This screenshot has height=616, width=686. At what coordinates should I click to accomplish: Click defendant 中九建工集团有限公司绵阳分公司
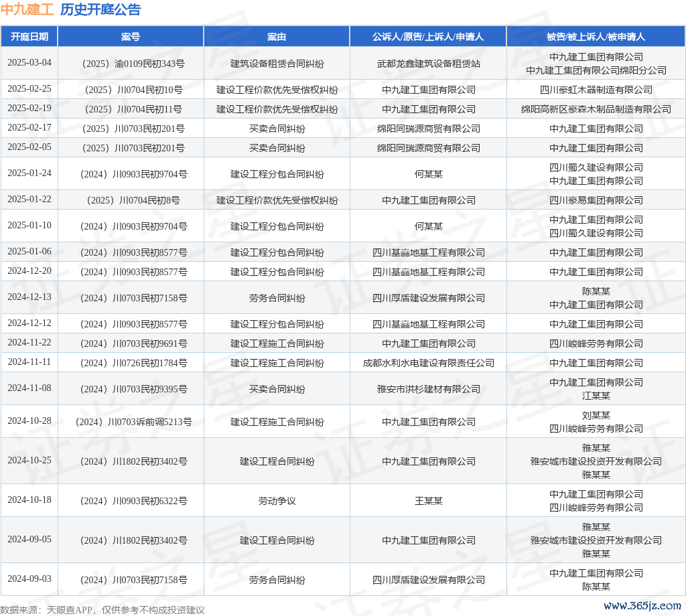[596, 70]
